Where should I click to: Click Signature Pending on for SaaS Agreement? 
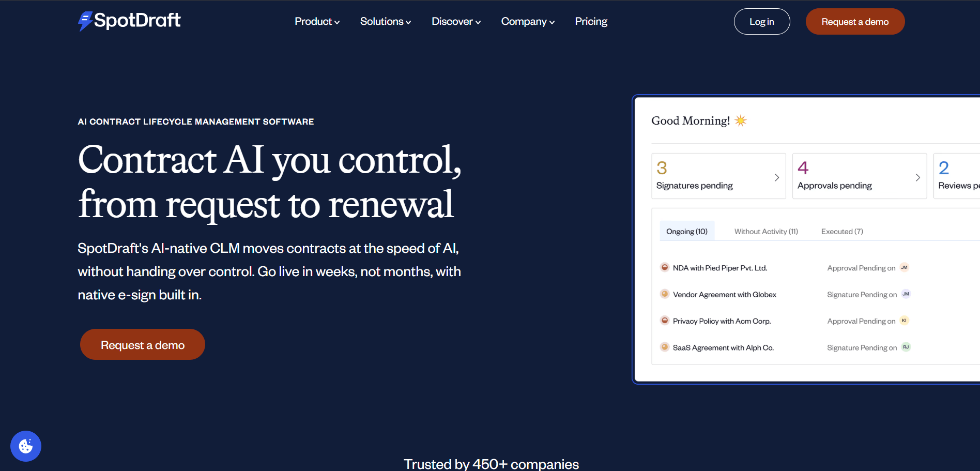point(862,347)
